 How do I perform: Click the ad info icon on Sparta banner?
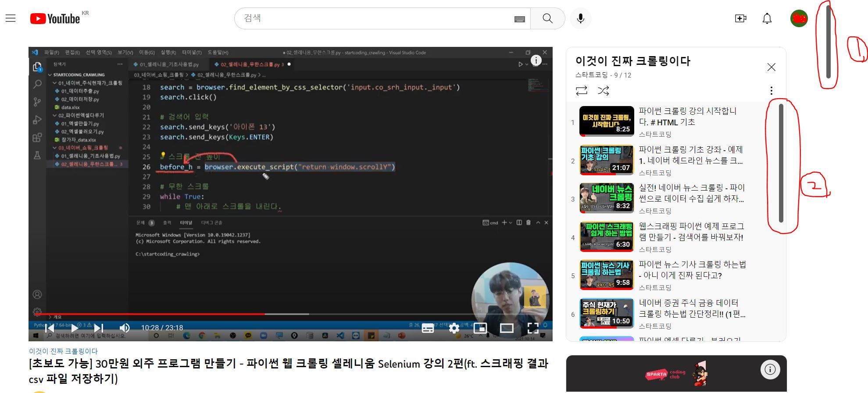[x=770, y=369]
